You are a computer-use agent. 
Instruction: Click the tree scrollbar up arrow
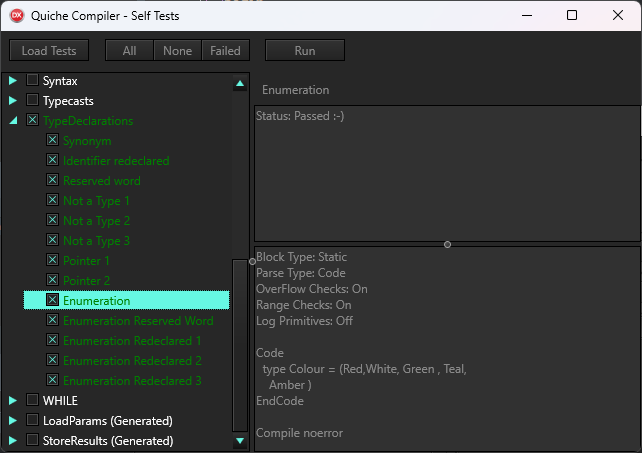click(x=240, y=84)
